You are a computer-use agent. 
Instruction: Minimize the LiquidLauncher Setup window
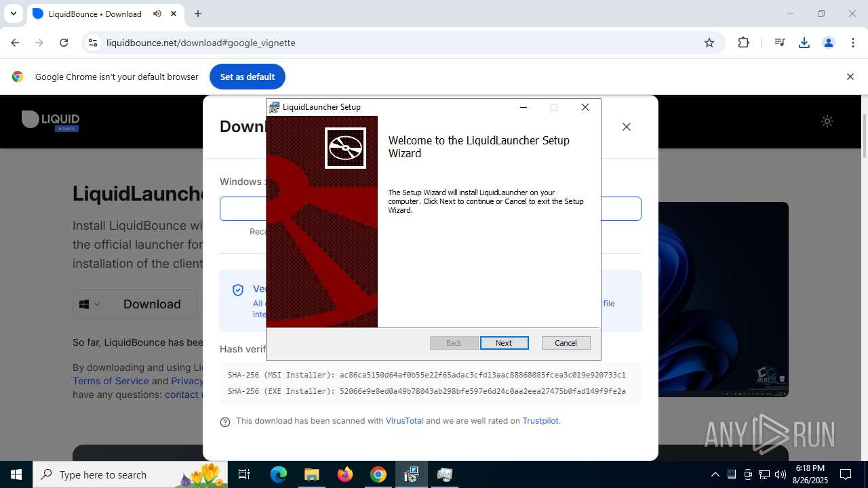(x=524, y=107)
